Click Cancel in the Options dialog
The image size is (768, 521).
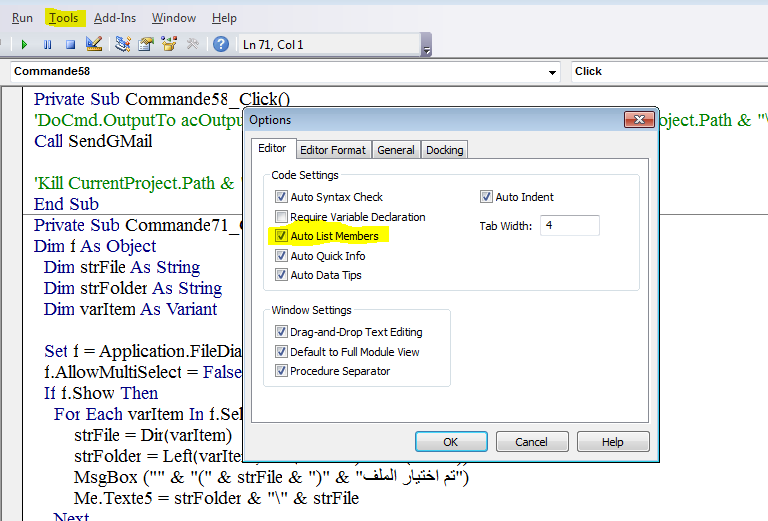(531, 442)
